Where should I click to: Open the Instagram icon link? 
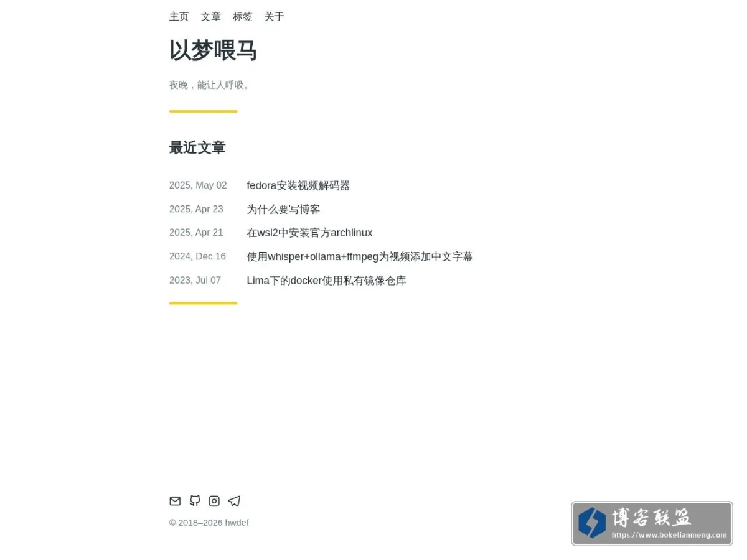(214, 501)
